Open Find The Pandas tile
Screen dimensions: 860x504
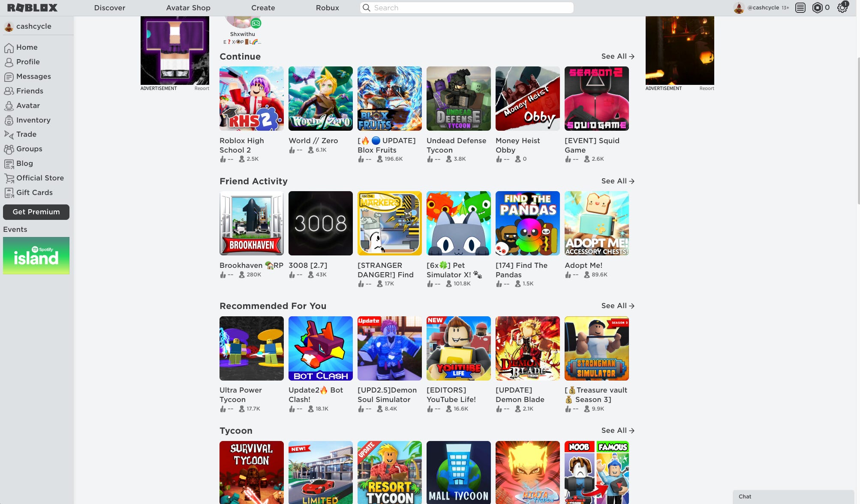click(x=528, y=223)
